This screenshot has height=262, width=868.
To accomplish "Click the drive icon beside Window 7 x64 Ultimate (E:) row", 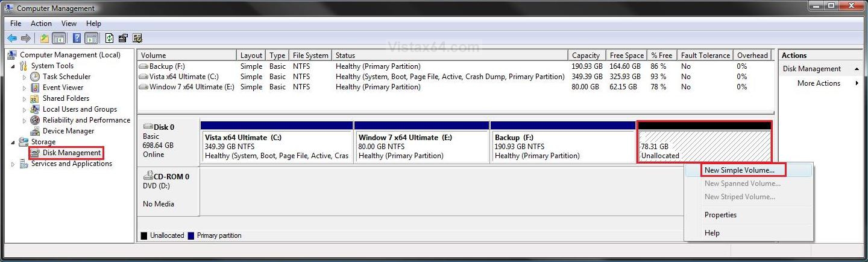I will [143, 87].
